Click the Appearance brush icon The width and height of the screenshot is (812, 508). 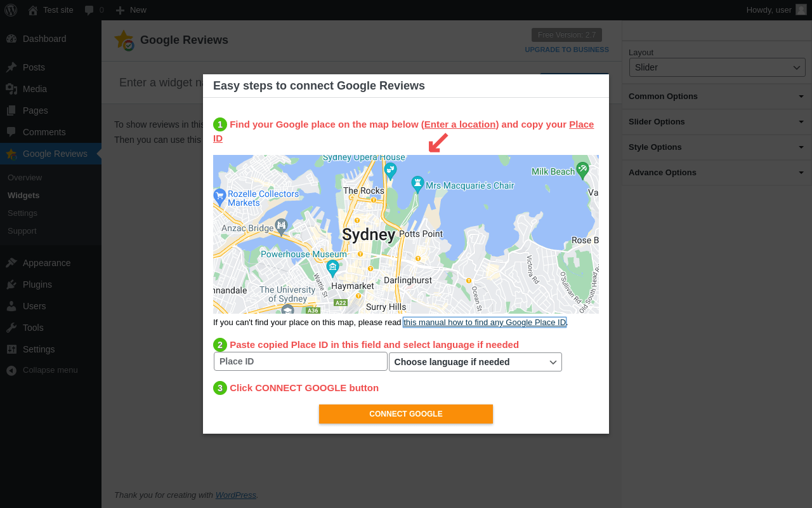pos(11,263)
